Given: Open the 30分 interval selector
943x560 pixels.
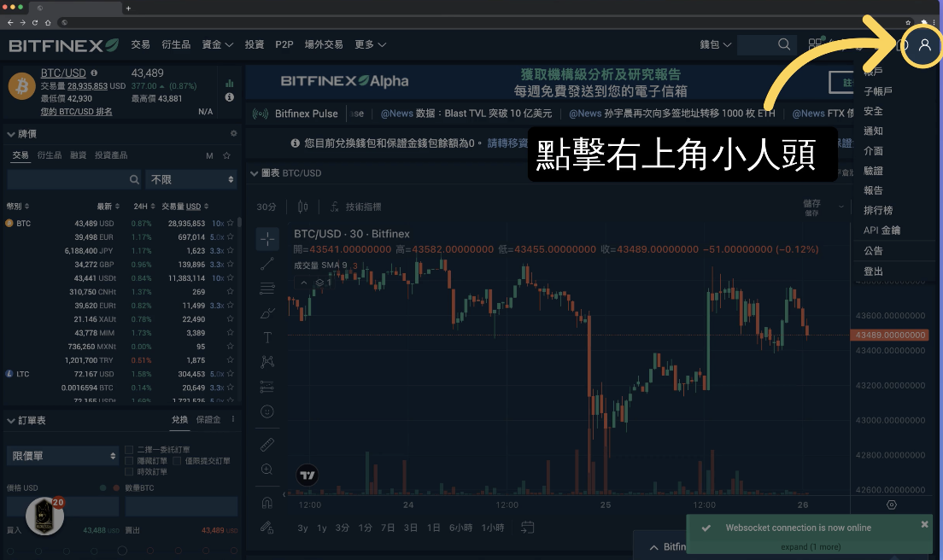Looking at the screenshot, I should (x=266, y=207).
